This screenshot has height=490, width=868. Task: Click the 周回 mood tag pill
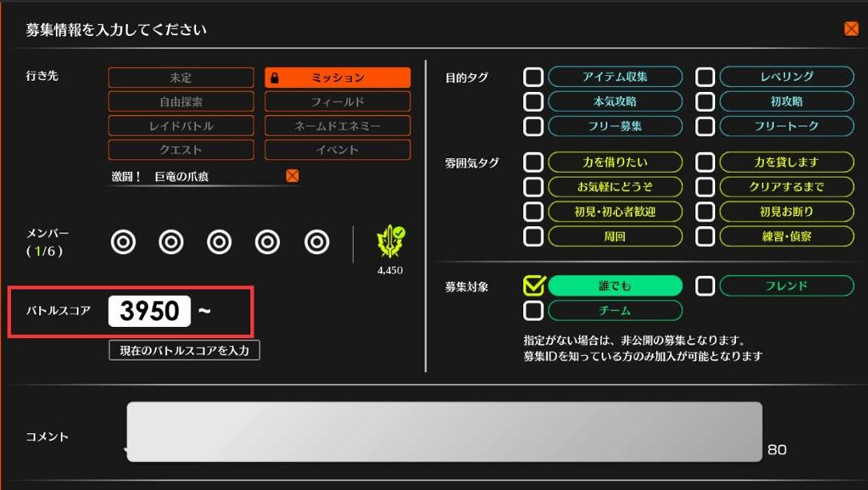(x=614, y=237)
